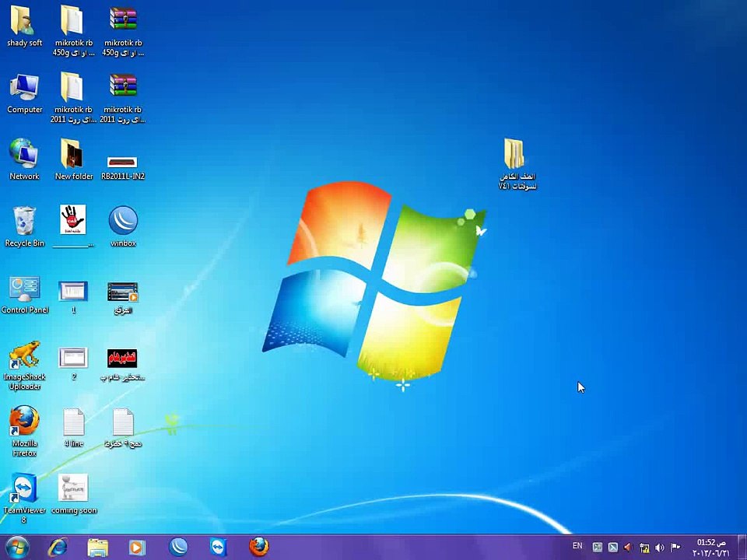This screenshot has height=560, width=747.
Task: Select the screenshot file named 1
Action: tap(73, 291)
